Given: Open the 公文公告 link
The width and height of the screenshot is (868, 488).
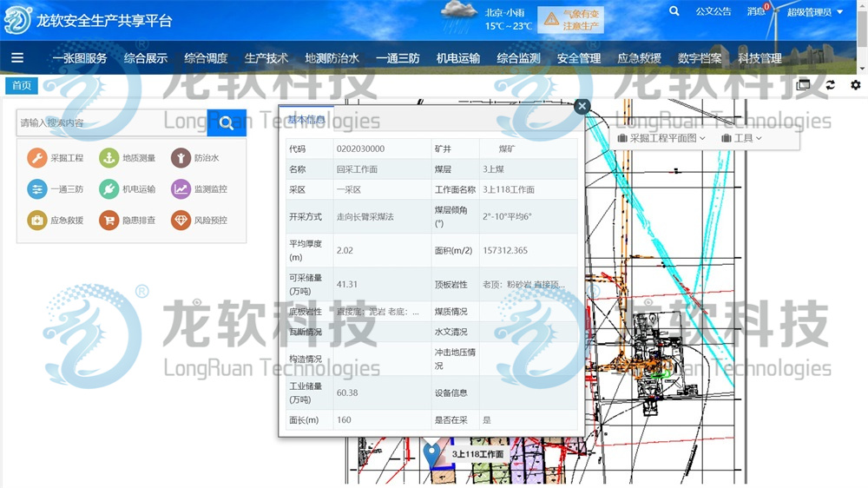Looking at the screenshot, I should (x=713, y=12).
